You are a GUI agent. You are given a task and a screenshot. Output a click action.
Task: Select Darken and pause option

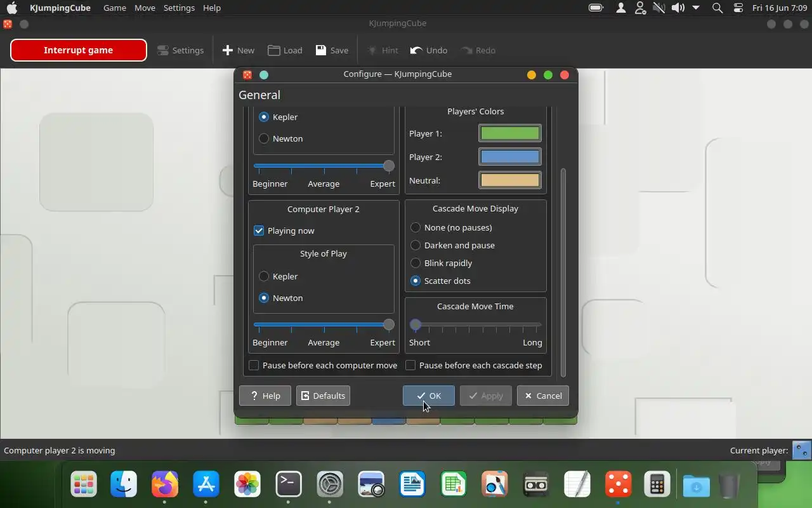[453, 245]
